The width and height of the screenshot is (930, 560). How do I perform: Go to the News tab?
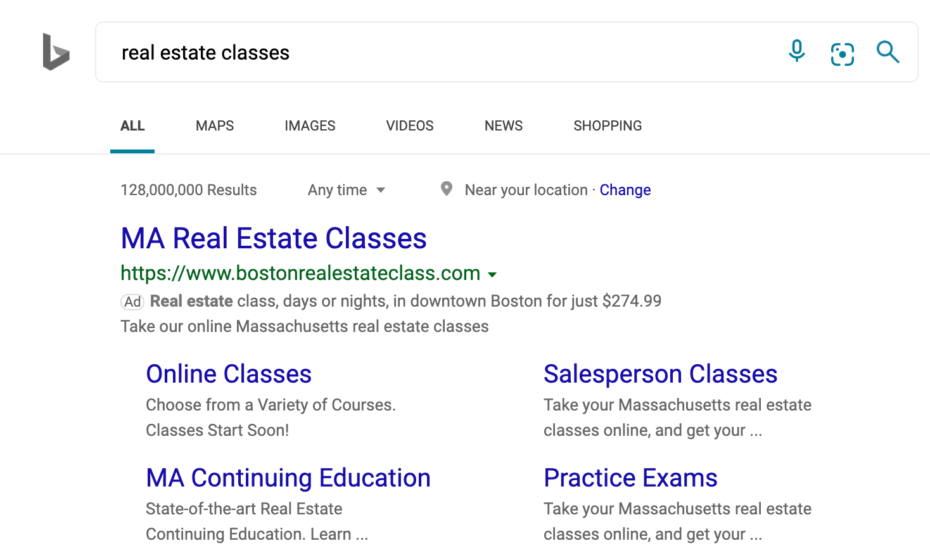tap(504, 125)
